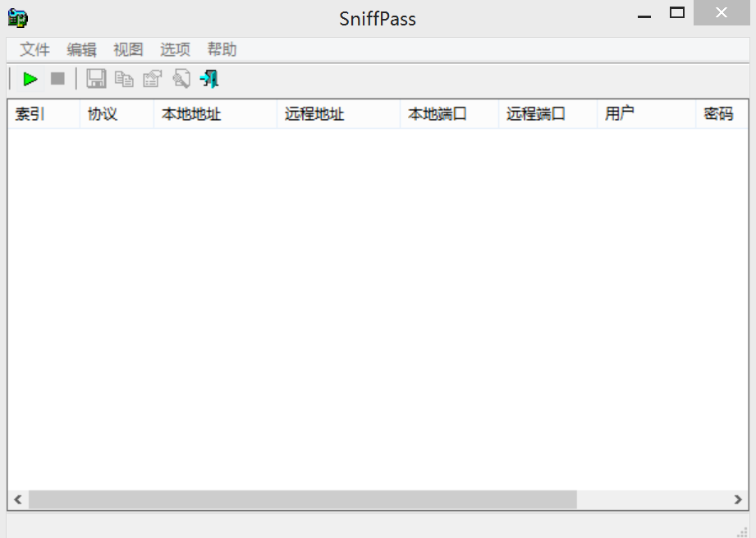The height and width of the screenshot is (538, 756).
Task: Open the 选项 menu
Action: [175, 49]
